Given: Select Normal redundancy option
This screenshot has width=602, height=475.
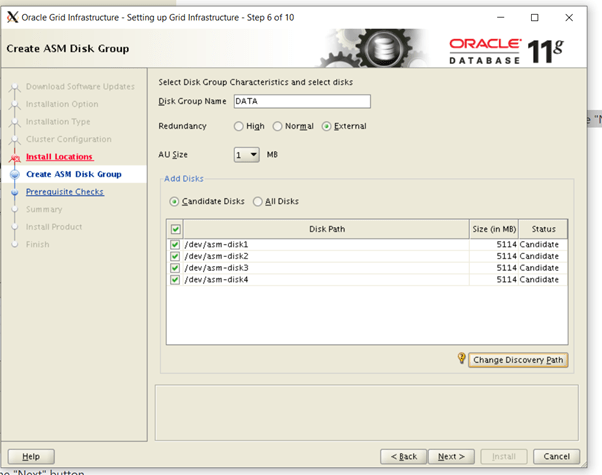Looking at the screenshot, I should click(x=278, y=126).
